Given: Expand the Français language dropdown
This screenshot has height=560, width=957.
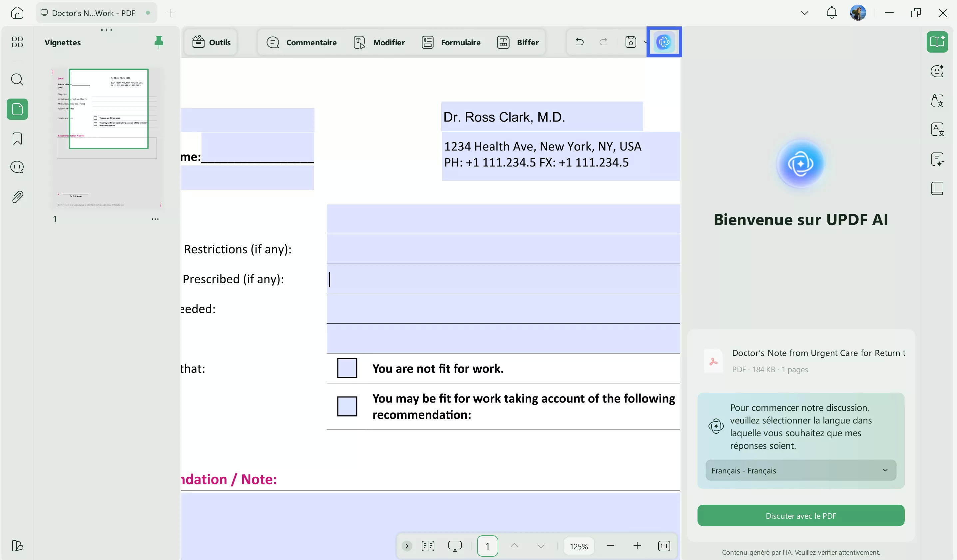Looking at the screenshot, I should [800, 470].
